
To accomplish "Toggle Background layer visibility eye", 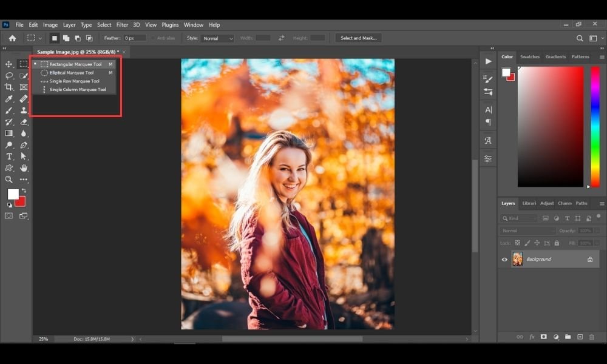I will click(504, 260).
